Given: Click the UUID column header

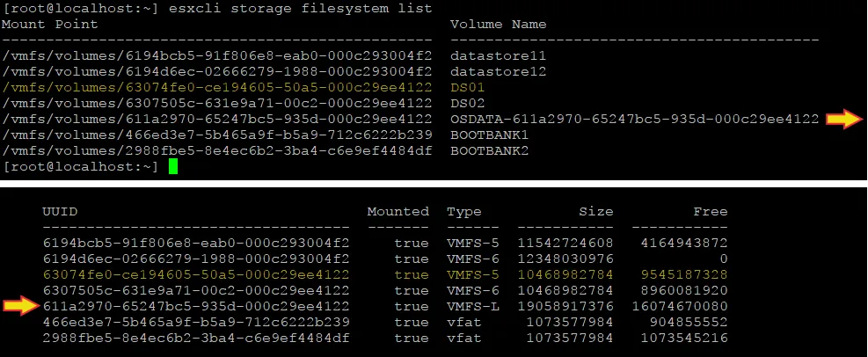Looking at the screenshot, I should [58, 211].
